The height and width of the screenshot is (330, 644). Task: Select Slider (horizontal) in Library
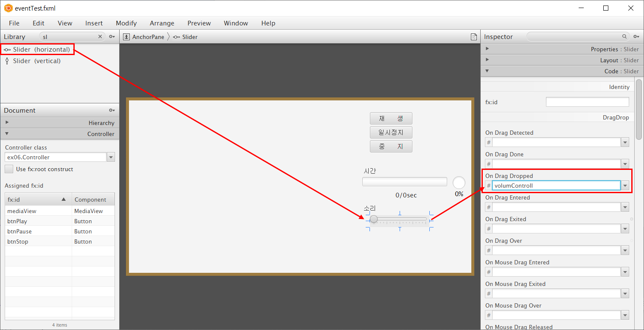click(37, 50)
